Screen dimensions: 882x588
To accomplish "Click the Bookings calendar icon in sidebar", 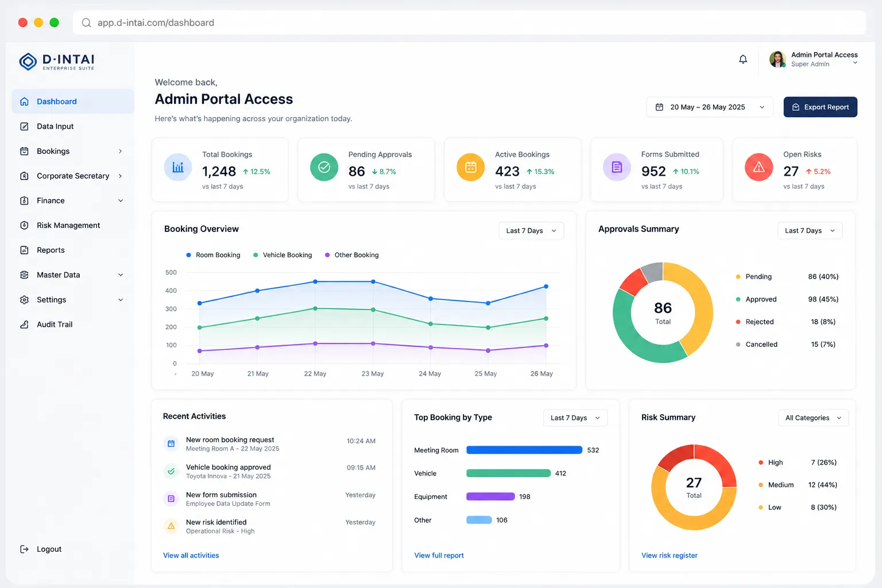I will 24,151.
